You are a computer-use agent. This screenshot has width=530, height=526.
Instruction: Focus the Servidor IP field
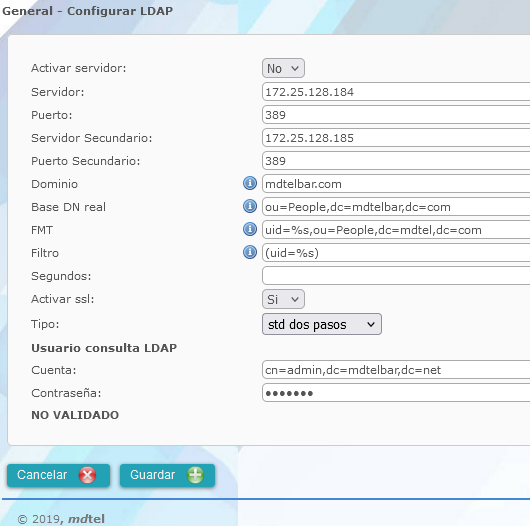click(396, 92)
